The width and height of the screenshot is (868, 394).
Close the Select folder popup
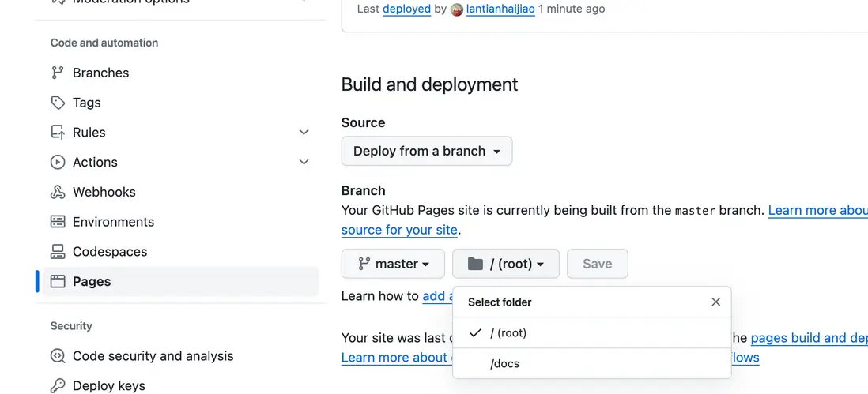coord(715,302)
